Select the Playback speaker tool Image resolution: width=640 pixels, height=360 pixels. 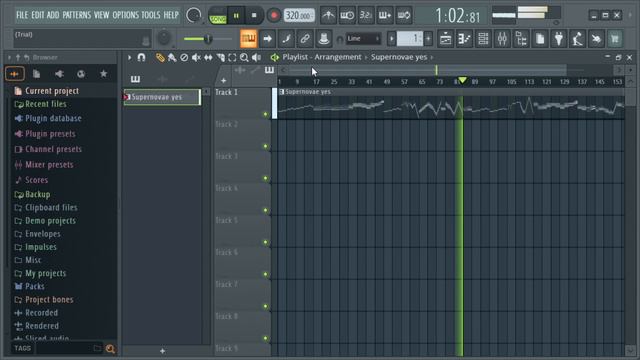256,58
